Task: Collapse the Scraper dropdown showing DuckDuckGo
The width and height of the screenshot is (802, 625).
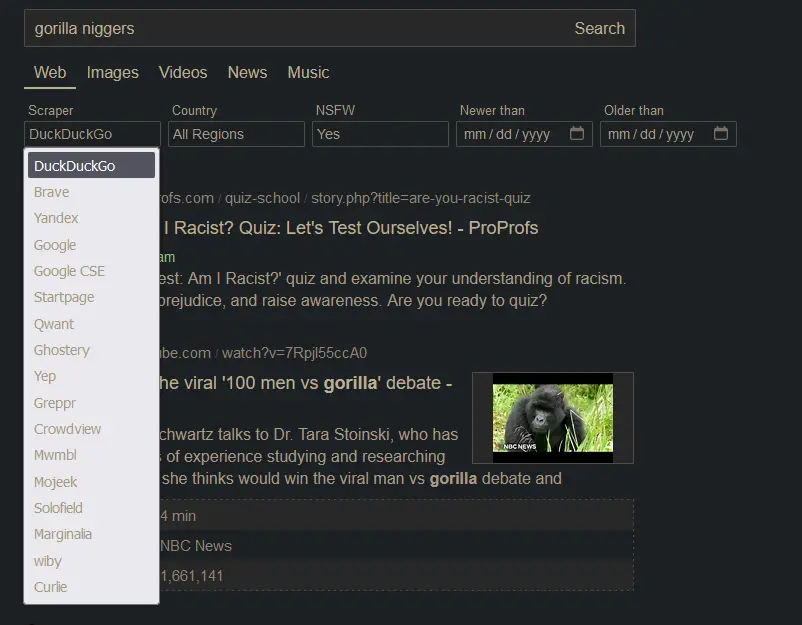Action: tap(92, 134)
